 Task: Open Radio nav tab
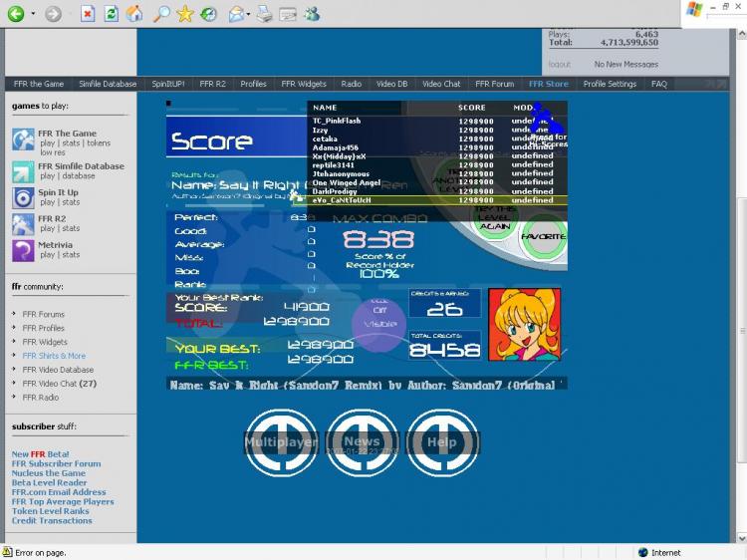(352, 84)
